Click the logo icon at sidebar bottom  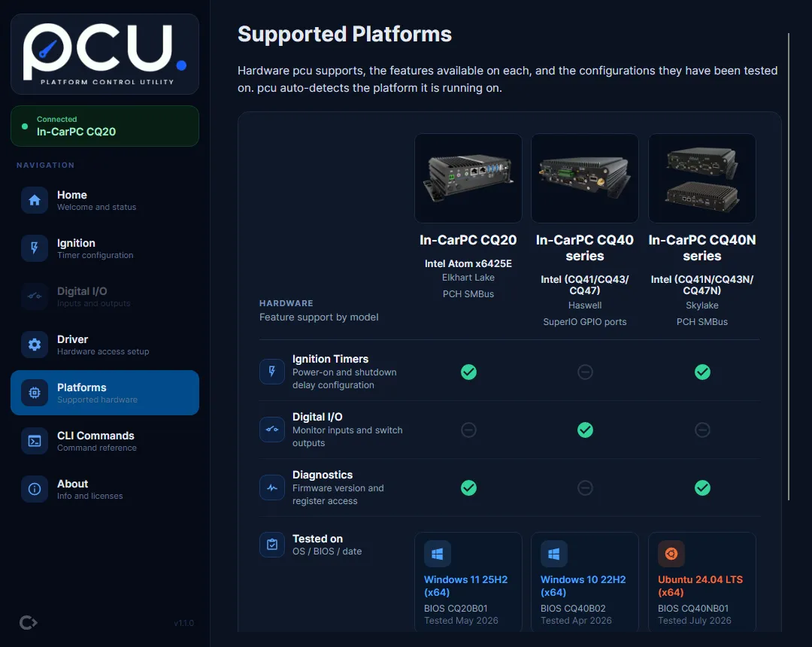28,622
